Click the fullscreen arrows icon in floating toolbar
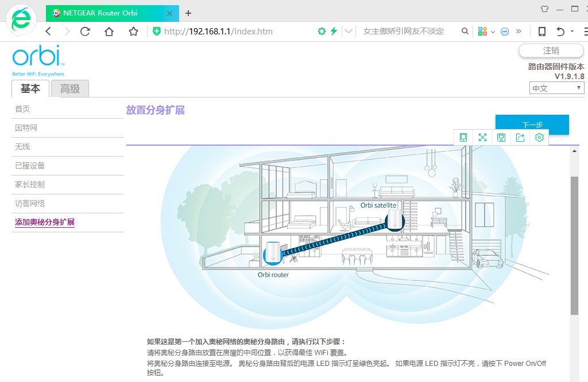Screen dimensions: 588x382 click(x=482, y=138)
